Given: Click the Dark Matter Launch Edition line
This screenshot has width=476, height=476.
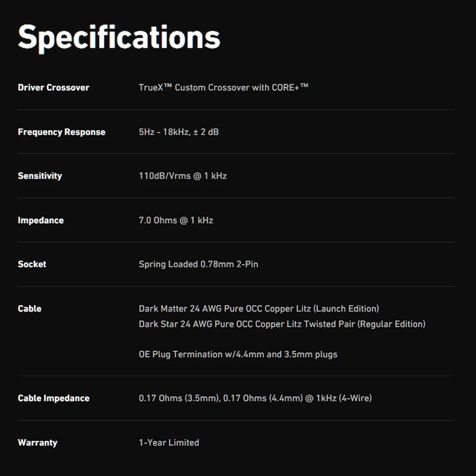Looking at the screenshot, I should coord(259,309).
